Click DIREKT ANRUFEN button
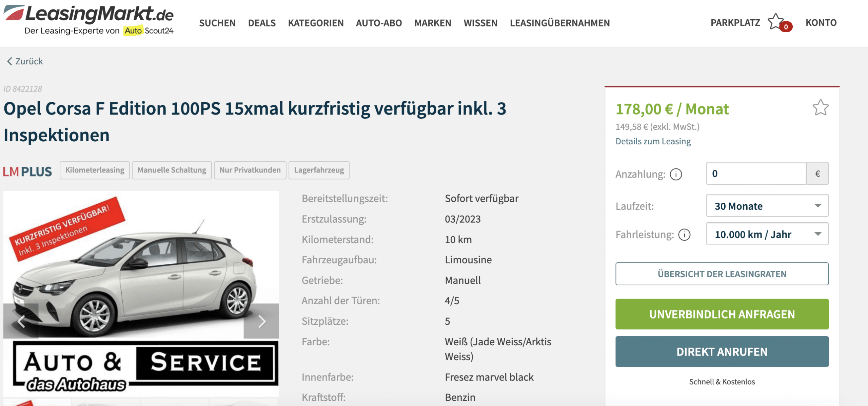 coord(722,351)
